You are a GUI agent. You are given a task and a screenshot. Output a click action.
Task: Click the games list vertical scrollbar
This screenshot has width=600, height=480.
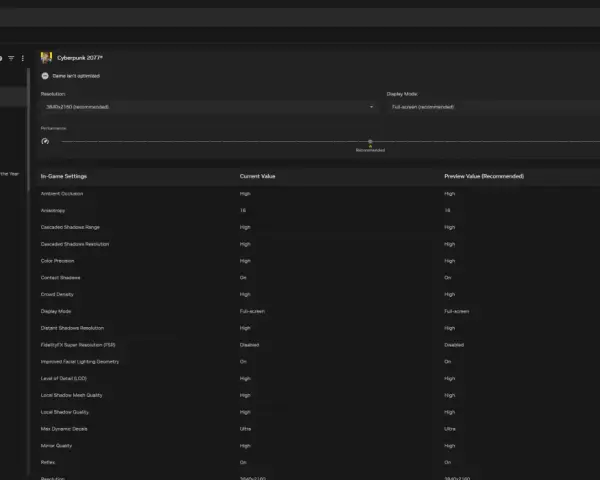28,130
